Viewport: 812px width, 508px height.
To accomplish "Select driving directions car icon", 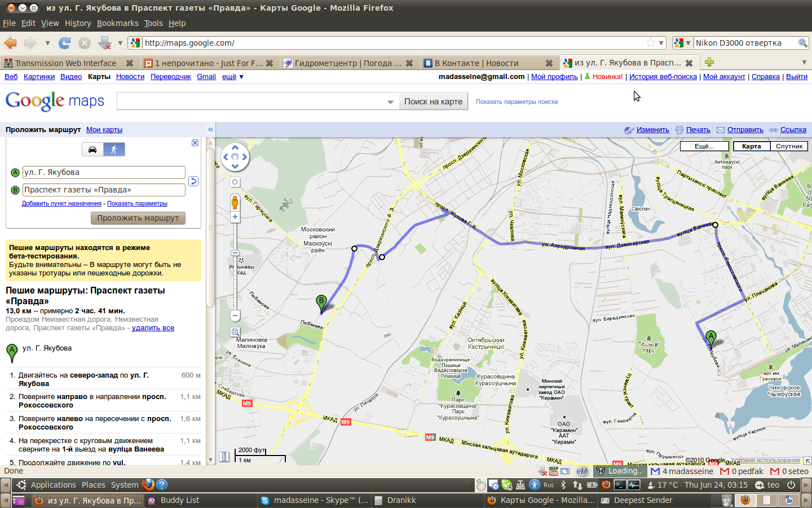I will pos(92,150).
